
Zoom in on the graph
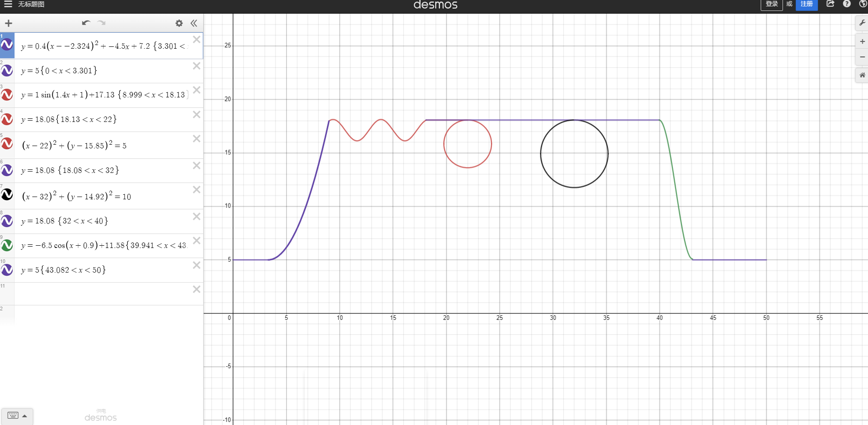tap(862, 41)
